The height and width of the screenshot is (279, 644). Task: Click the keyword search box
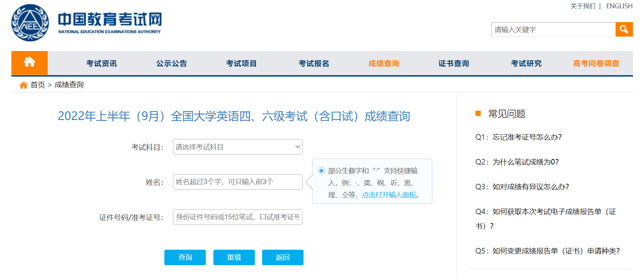(553, 29)
